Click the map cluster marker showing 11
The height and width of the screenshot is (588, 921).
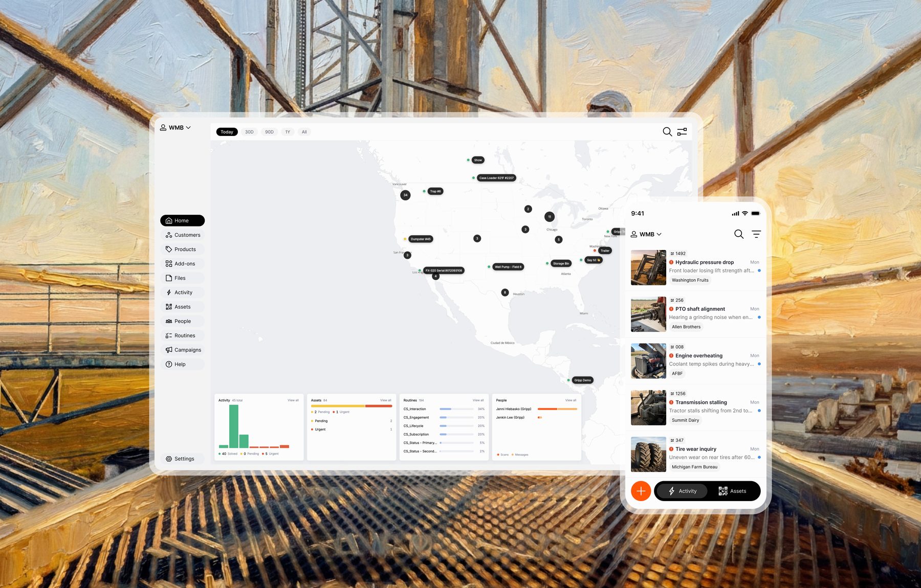[x=550, y=217]
